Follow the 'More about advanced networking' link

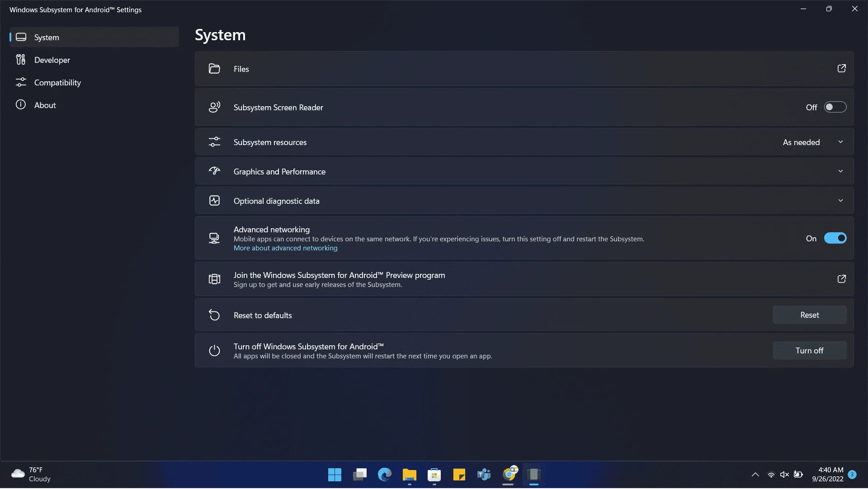pyautogui.click(x=285, y=248)
